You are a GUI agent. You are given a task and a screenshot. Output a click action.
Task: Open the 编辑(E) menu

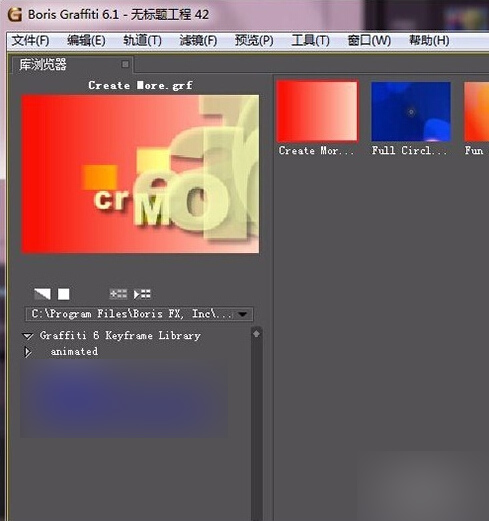tap(86, 41)
